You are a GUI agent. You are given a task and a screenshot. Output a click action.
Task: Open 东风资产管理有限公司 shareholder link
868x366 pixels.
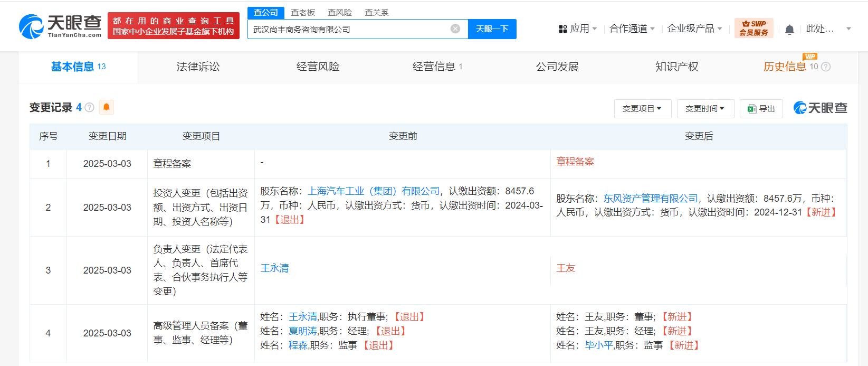coord(651,199)
